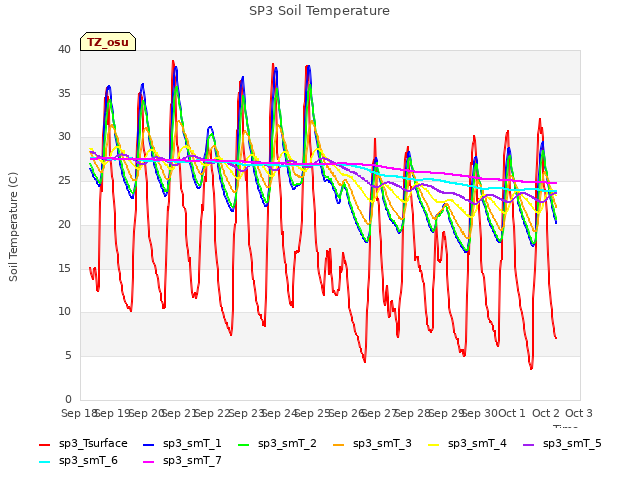The height and width of the screenshot is (480, 640).
Task: Click the purple sp3_smT_5 legend swatch
Action: [x=529, y=444]
